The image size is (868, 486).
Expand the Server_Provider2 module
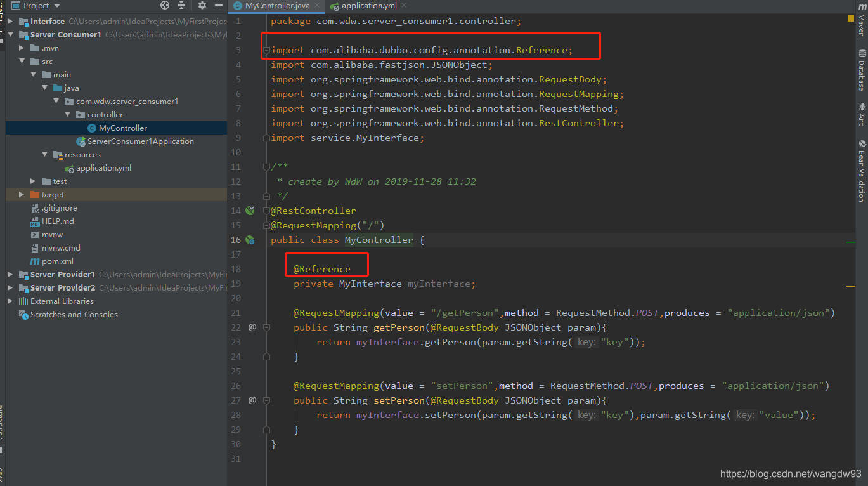[x=11, y=288]
